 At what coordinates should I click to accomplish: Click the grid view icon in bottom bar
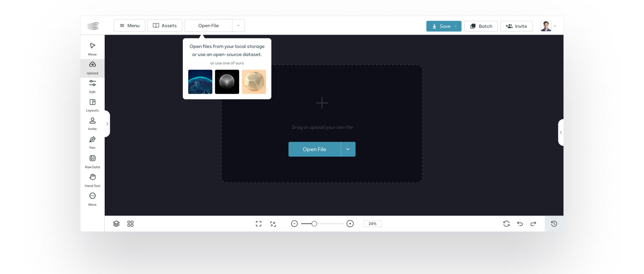coord(130,224)
